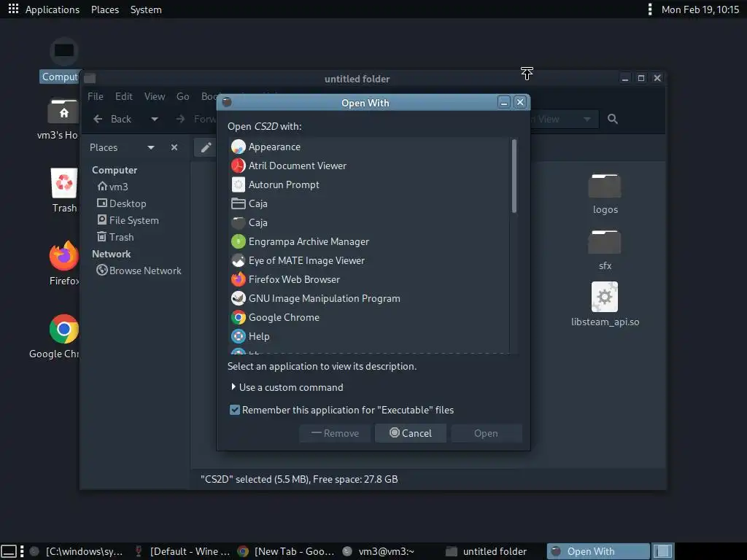Screen dimensions: 747x560
Task: Click the search magnifier in file manager toolbar
Action: 613,119
